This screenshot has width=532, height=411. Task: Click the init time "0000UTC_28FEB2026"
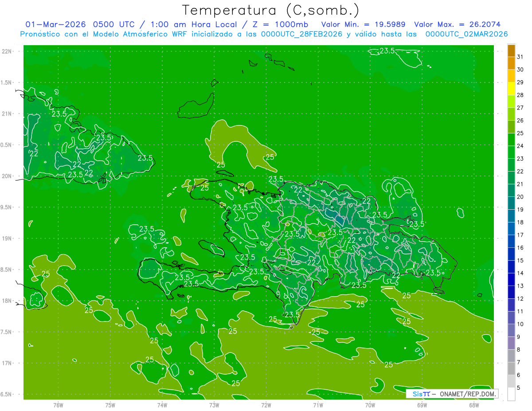pos(301,34)
